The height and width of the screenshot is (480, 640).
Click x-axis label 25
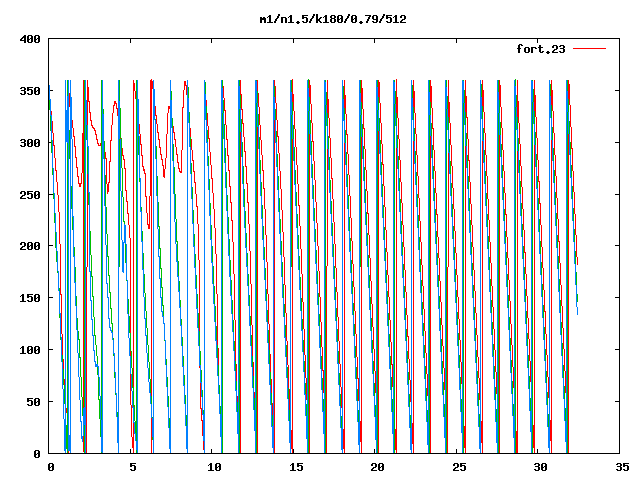click(459, 467)
